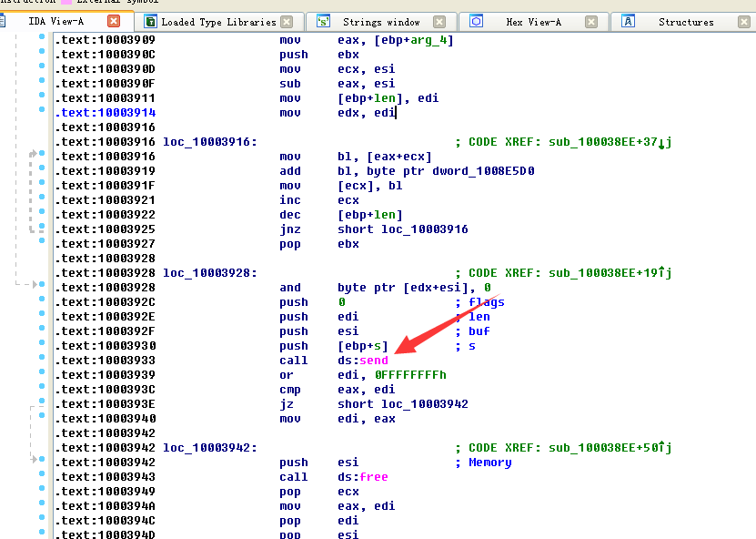Select the 'loc_10003916:' label
756x539 pixels.
pyautogui.click(x=210, y=142)
